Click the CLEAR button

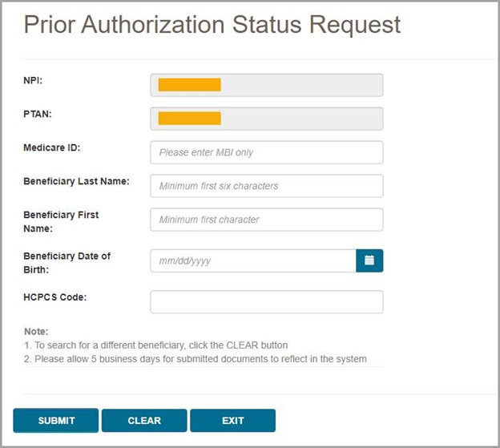pyautogui.click(x=144, y=421)
